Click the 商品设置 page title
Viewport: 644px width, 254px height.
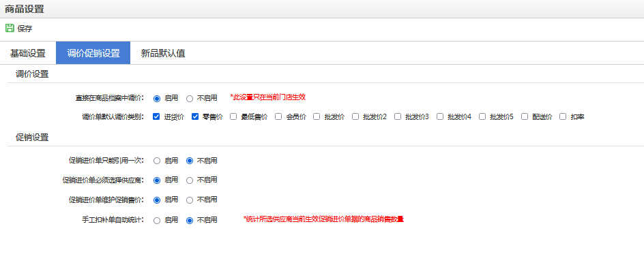[25, 9]
